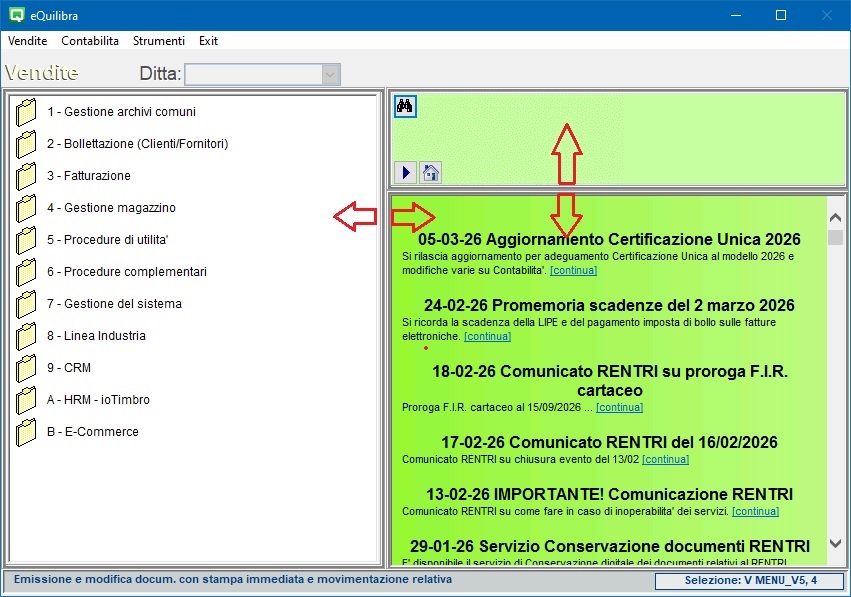Click the CRM folder icon

[27, 369]
